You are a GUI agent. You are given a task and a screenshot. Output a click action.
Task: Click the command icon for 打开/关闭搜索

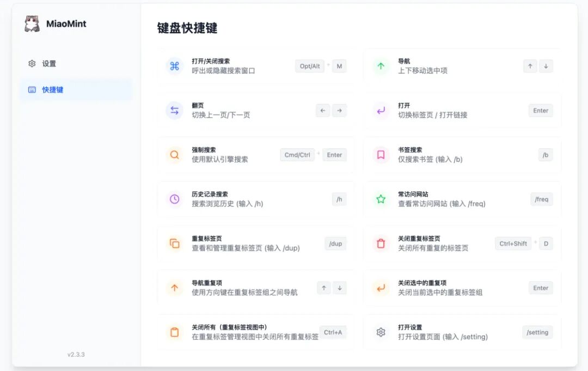pos(174,66)
